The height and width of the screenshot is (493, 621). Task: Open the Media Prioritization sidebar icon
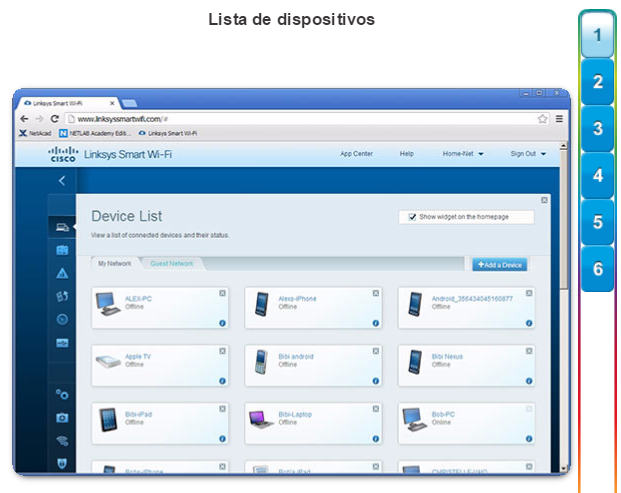coord(62,296)
